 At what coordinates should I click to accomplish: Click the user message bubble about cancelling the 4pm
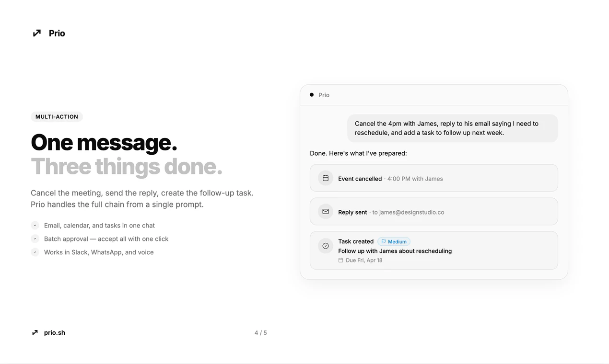(x=452, y=128)
